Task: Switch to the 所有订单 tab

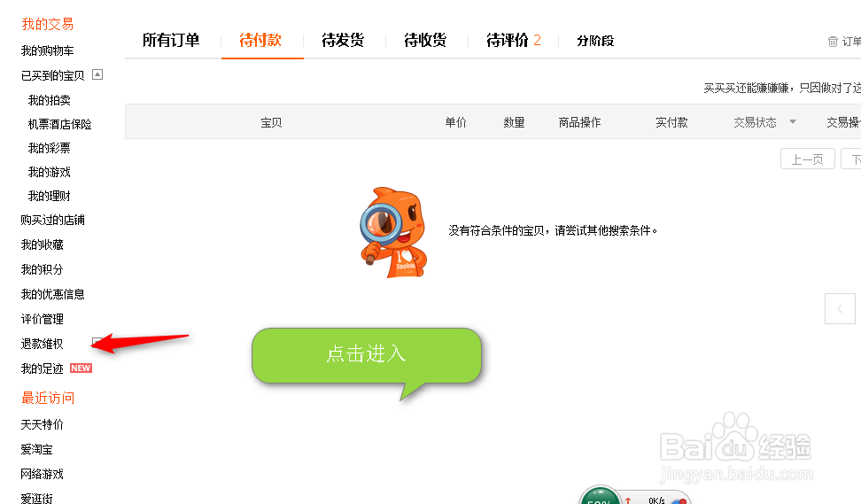Action: click(x=171, y=40)
